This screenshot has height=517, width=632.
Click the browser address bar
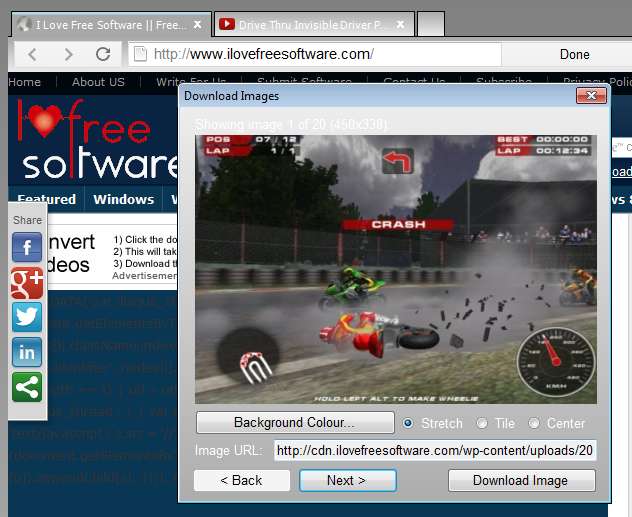tap(314, 54)
